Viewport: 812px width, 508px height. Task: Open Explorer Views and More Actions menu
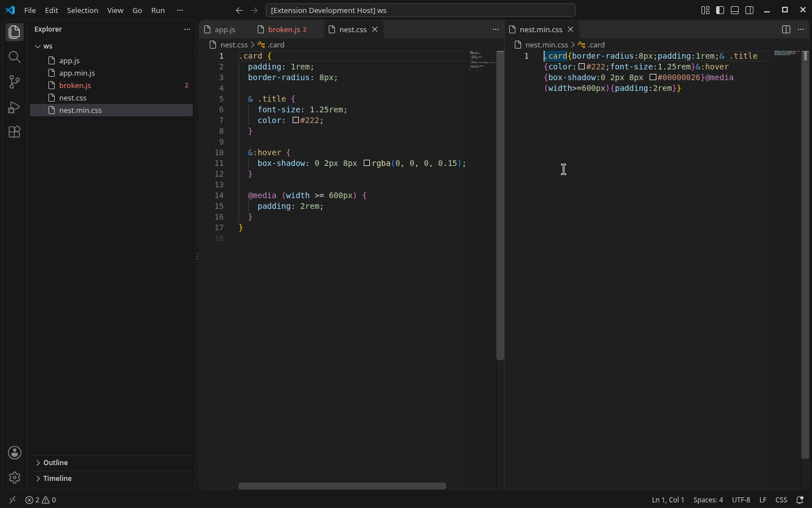coord(187,29)
